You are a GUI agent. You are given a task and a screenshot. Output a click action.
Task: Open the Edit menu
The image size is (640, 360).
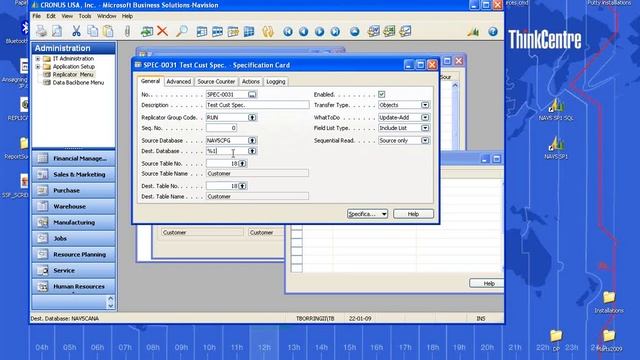tap(51, 16)
